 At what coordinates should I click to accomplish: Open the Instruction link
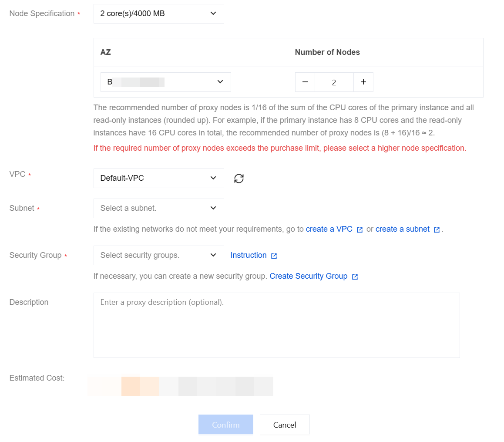pos(249,255)
